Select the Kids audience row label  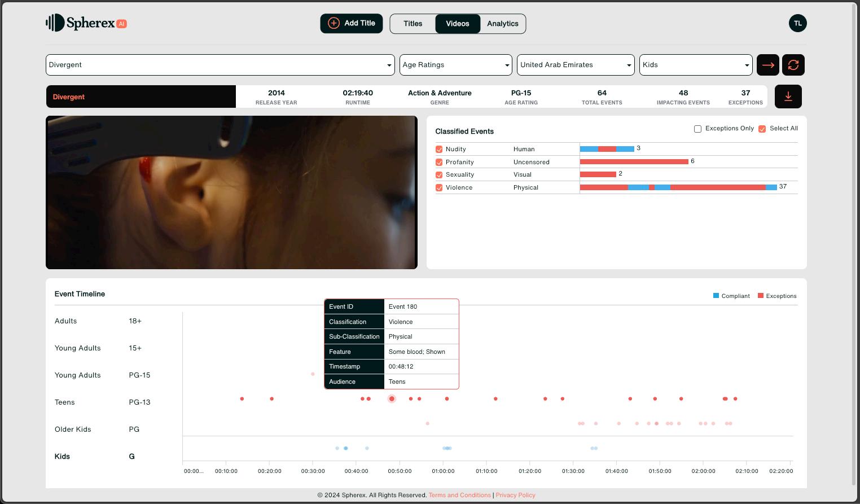(x=63, y=457)
